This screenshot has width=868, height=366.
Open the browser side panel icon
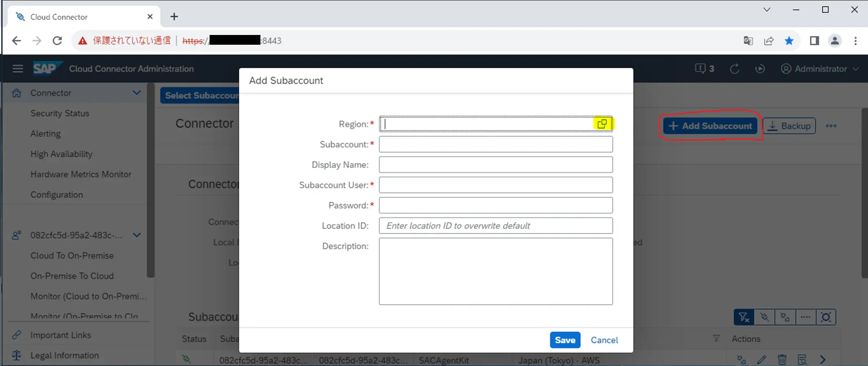(x=814, y=41)
